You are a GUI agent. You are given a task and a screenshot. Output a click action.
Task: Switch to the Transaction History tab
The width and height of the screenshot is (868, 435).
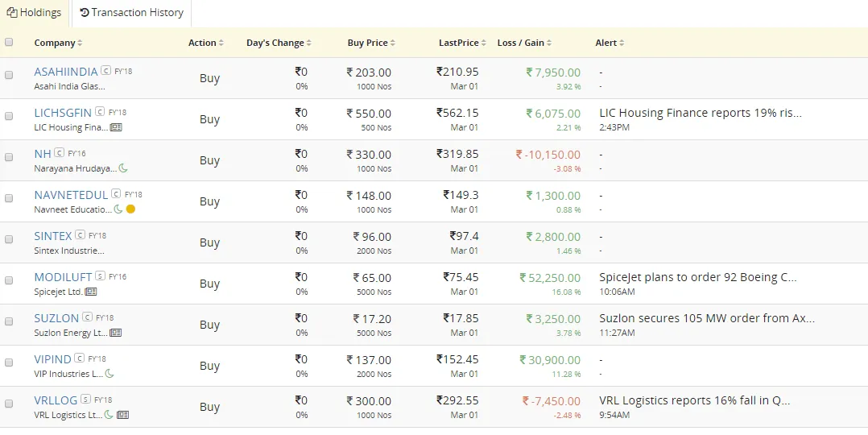[132, 13]
